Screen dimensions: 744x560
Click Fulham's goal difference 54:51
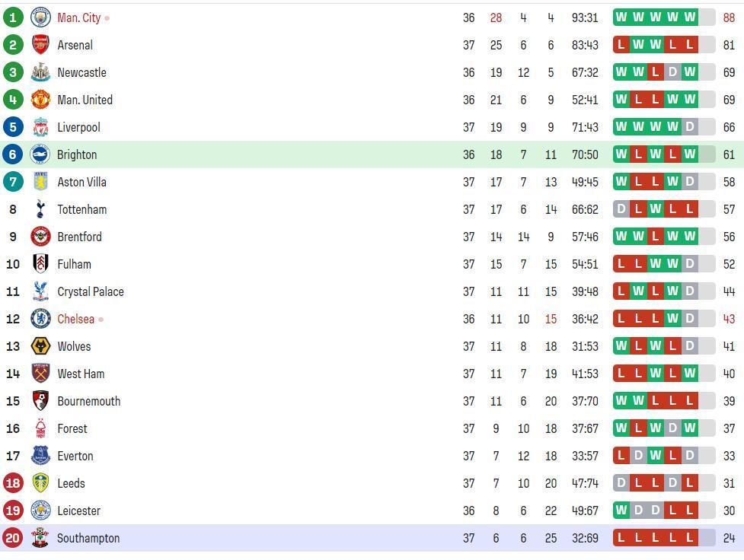click(x=585, y=264)
